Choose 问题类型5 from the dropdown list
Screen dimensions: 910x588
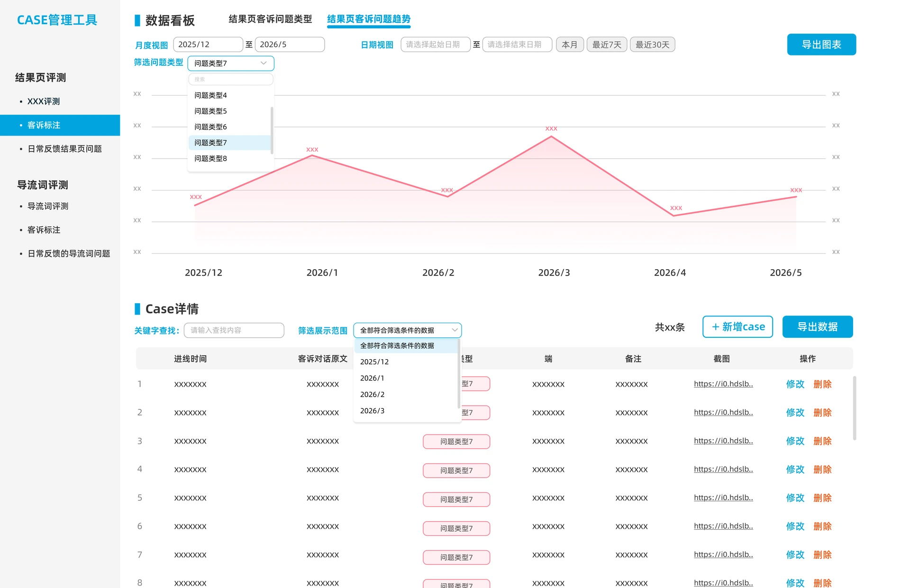(x=229, y=111)
